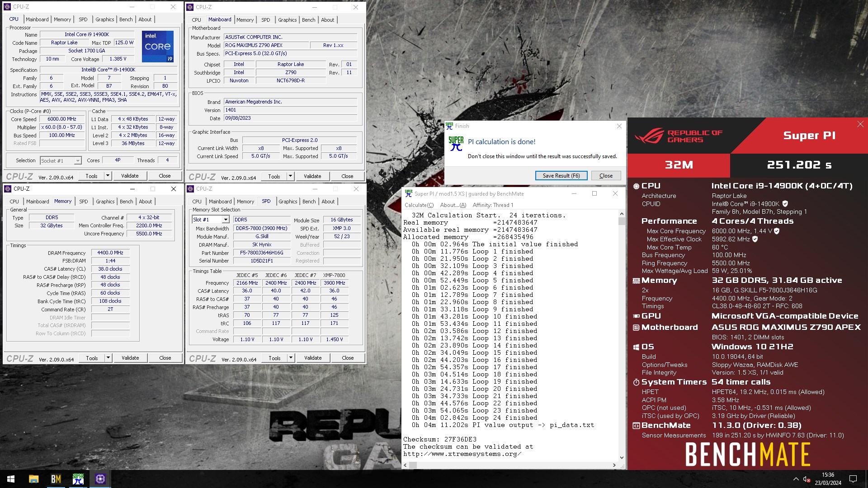Viewport: 868px width, 488px height.
Task: Open Tools dropdown arrow in SPD window
Action: point(291,358)
